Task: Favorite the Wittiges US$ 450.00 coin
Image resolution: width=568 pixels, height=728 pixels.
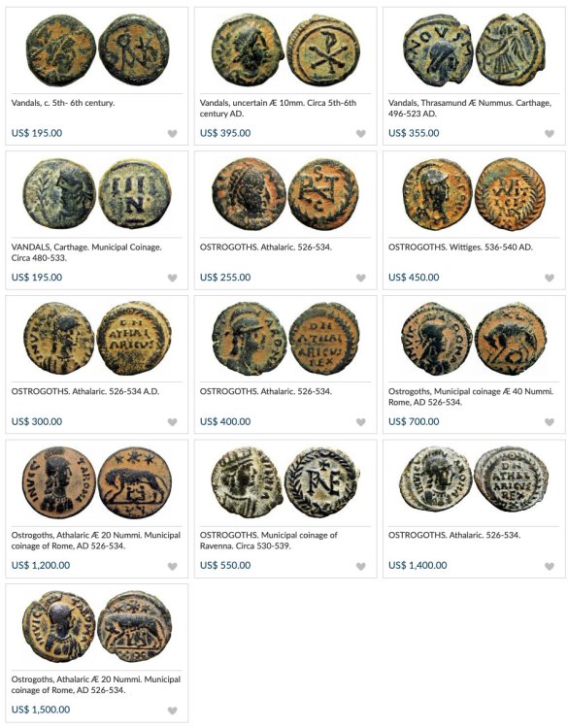Action: [x=550, y=278]
